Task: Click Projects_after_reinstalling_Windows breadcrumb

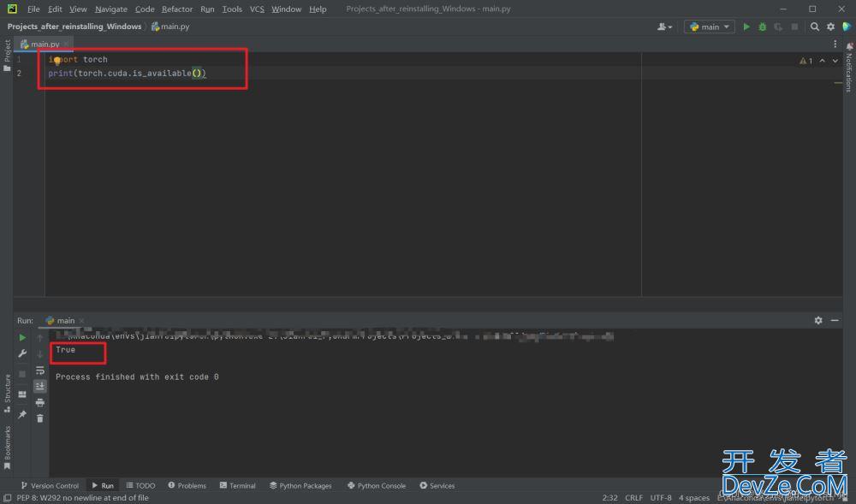Action: (74, 27)
